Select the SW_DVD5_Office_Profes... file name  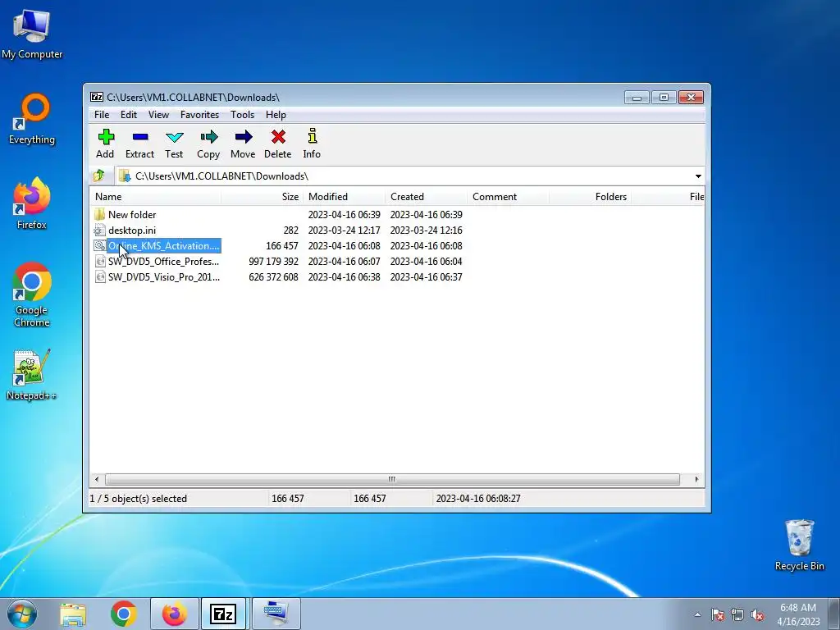click(x=164, y=262)
